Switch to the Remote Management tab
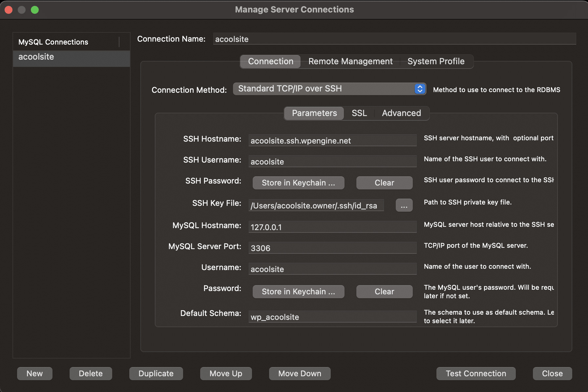 (x=350, y=61)
